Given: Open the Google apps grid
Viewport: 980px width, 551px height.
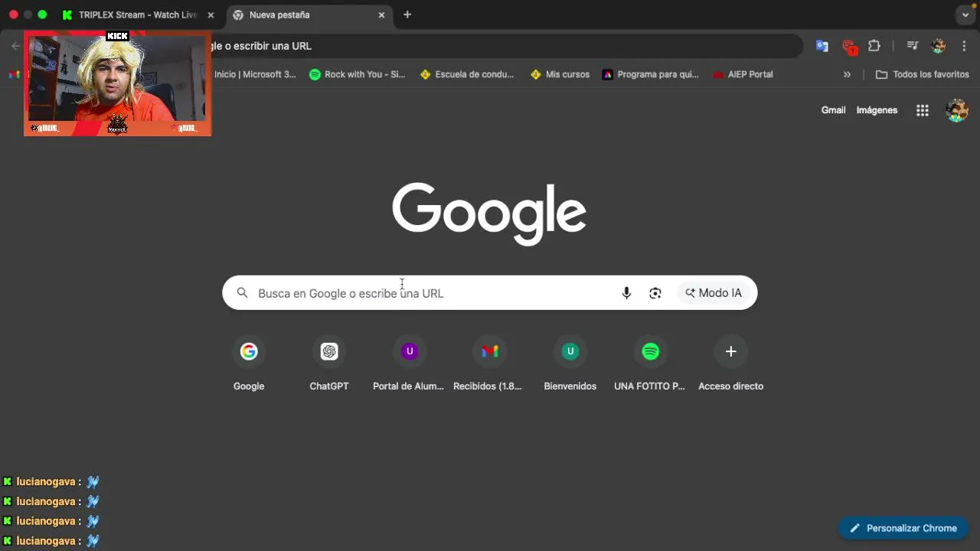Looking at the screenshot, I should click(x=923, y=110).
